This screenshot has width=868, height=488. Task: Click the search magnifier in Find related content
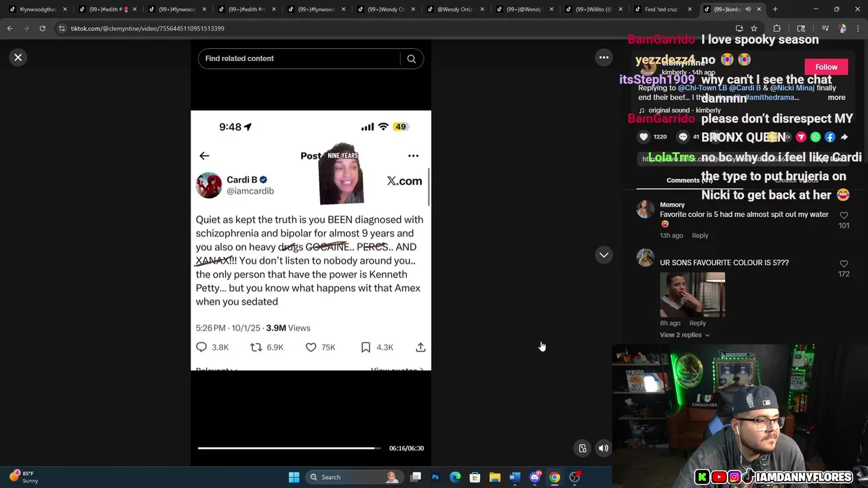(x=411, y=59)
